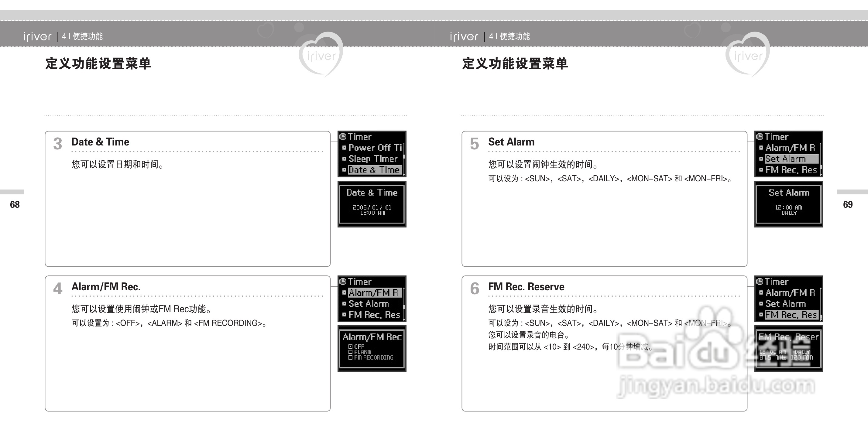The image size is (868, 434).
Task: Click clock icon in Date & Time section's Timer menu
Action: [343, 137]
